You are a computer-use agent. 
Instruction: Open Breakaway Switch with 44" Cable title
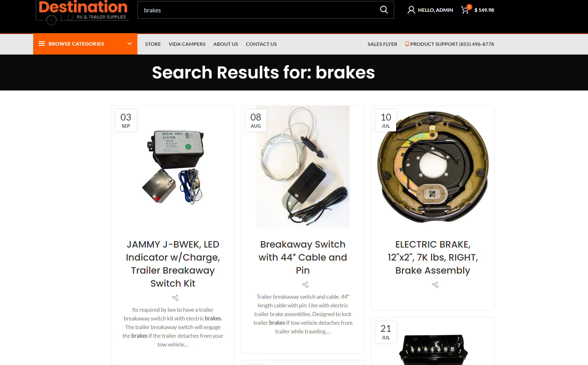click(x=303, y=257)
